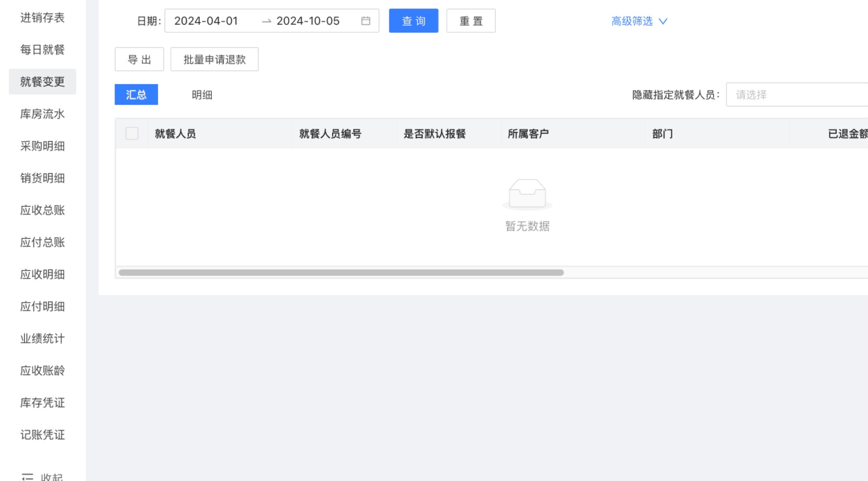Screen dimensions: 868x481
Task: Open 销货明细 in sidebar
Action: (42, 178)
